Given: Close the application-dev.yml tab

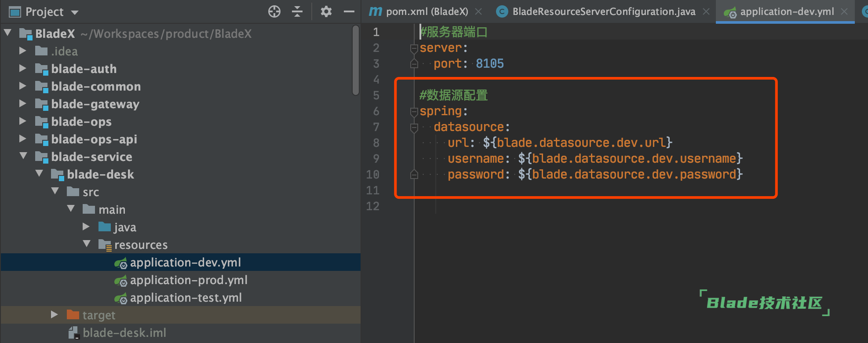Looking at the screenshot, I should (844, 12).
